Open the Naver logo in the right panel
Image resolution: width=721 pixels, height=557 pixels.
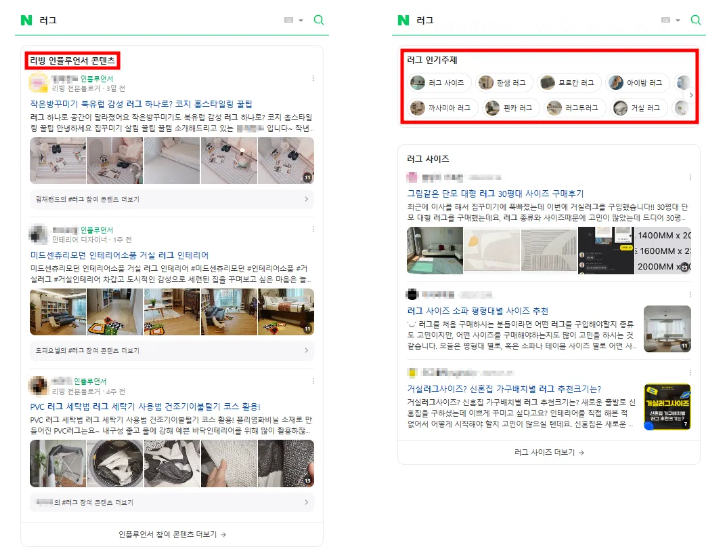pos(403,20)
